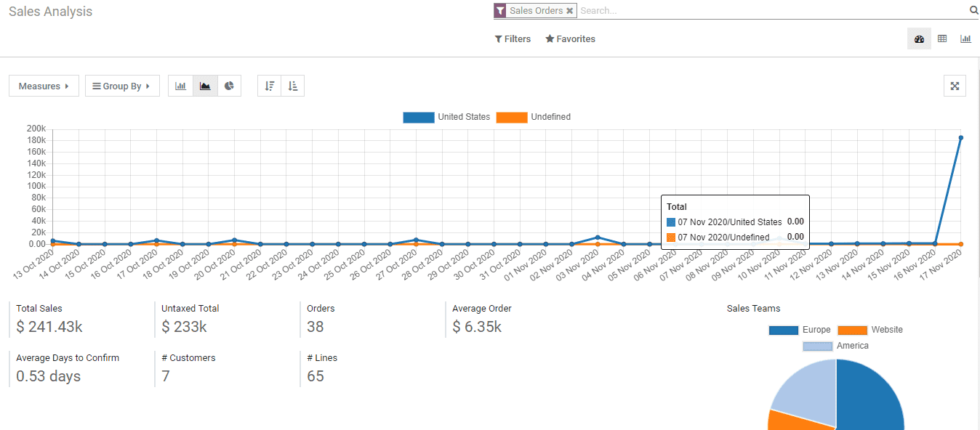Toggle Undefined legend swatch
The image size is (980, 430).
(x=512, y=117)
